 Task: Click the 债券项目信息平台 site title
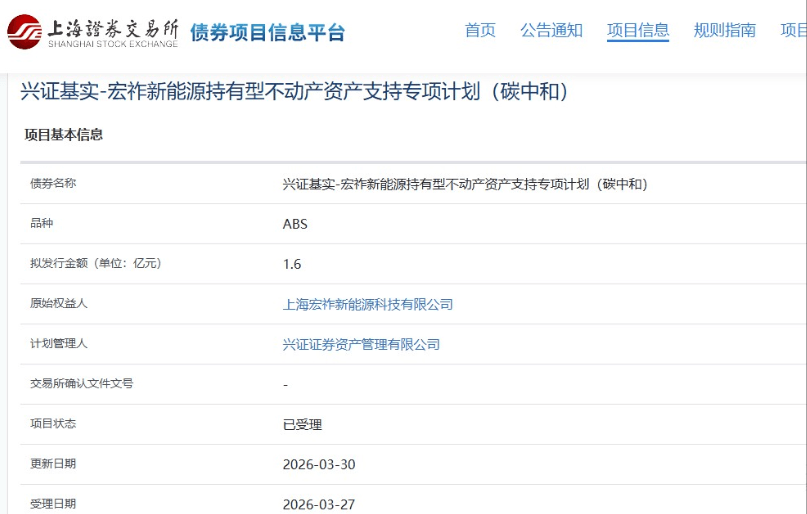pyautogui.click(x=267, y=32)
